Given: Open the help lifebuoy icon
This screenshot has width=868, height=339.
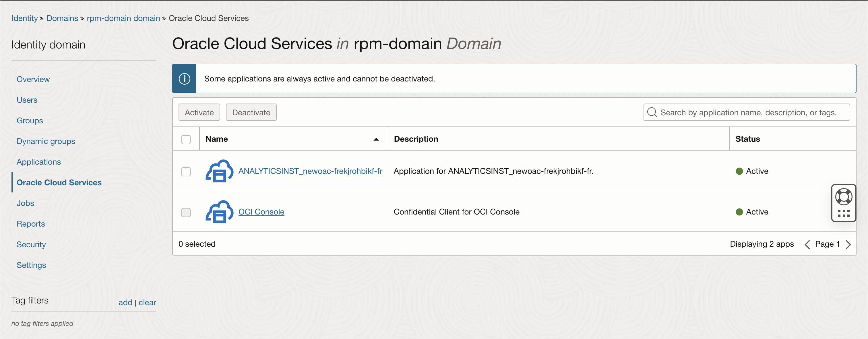Looking at the screenshot, I should (844, 196).
